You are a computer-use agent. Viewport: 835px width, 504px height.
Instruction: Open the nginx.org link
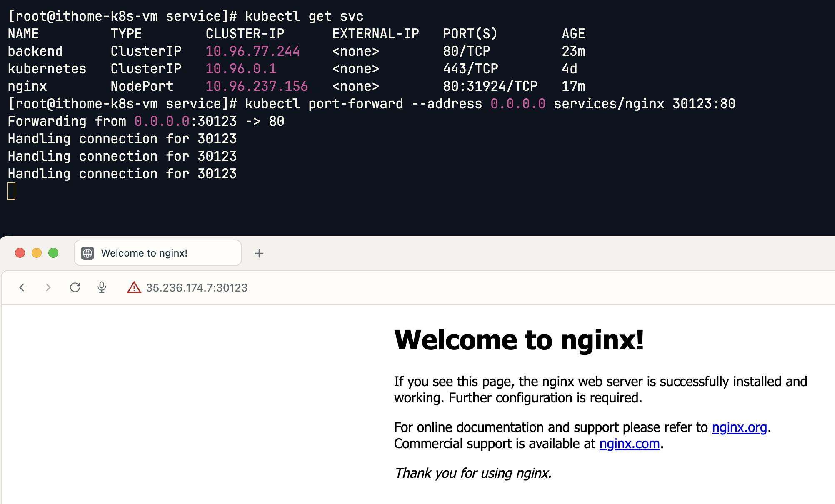point(739,427)
